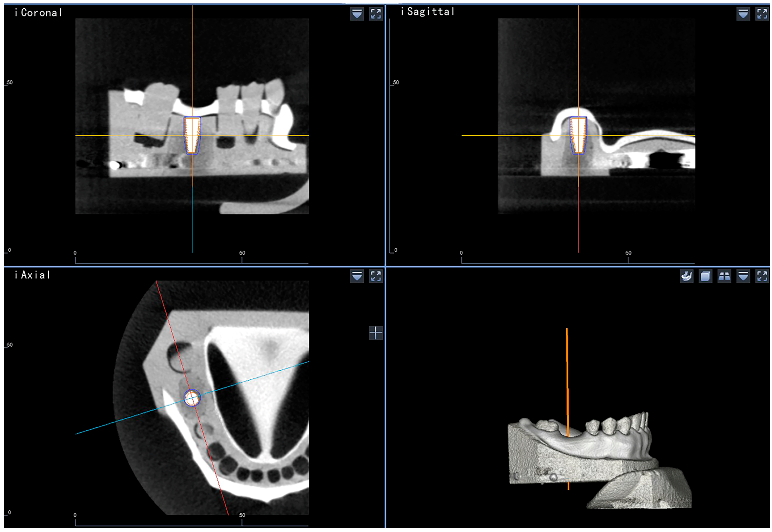
Task: Click the Coronal view title label
Action: [38, 13]
